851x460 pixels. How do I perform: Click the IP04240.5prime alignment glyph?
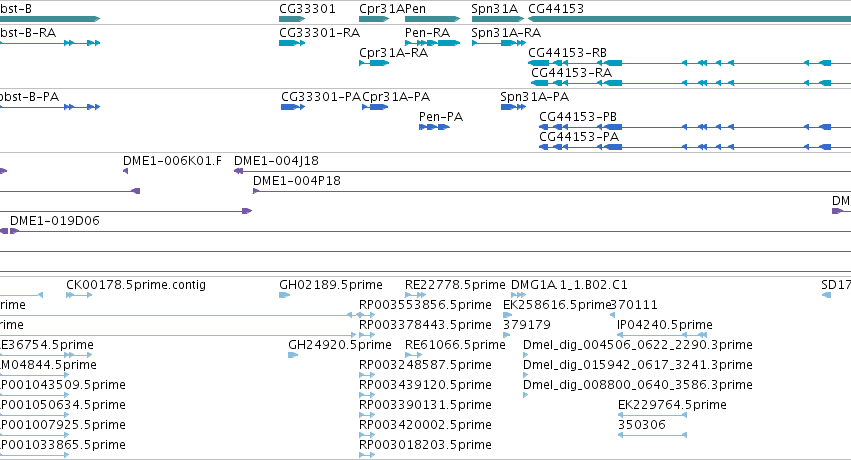click(x=662, y=335)
